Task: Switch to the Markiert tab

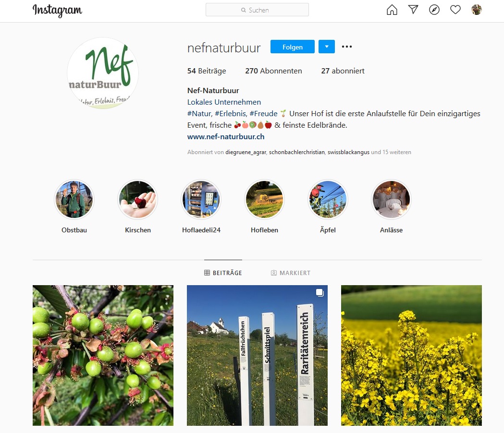Action: point(291,273)
